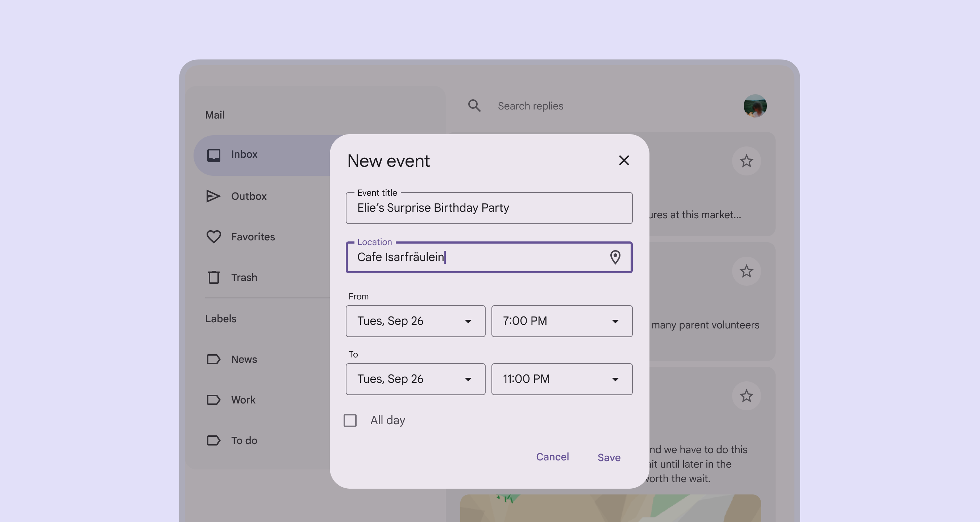980x522 pixels.
Task: Star the second email card
Action: coord(746,271)
